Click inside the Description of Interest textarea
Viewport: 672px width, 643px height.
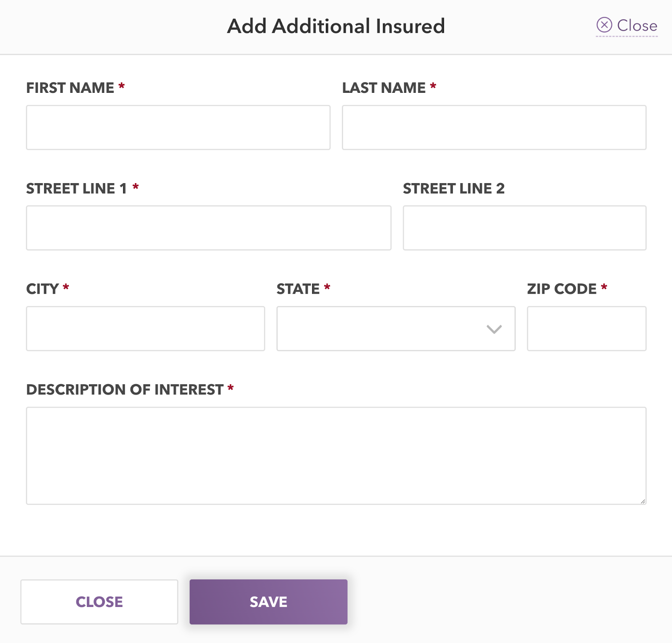[x=336, y=455]
